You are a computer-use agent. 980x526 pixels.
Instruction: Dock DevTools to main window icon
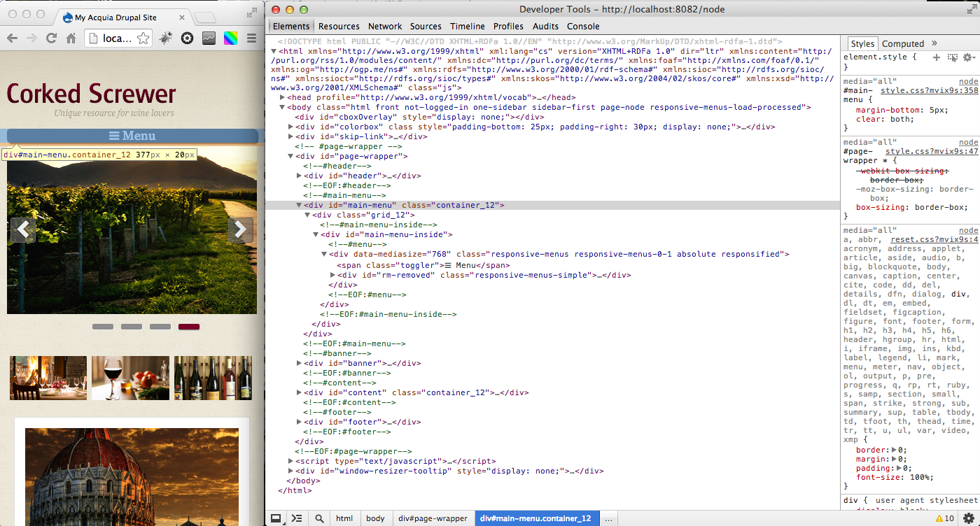pyautogui.click(x=276, y=518)
